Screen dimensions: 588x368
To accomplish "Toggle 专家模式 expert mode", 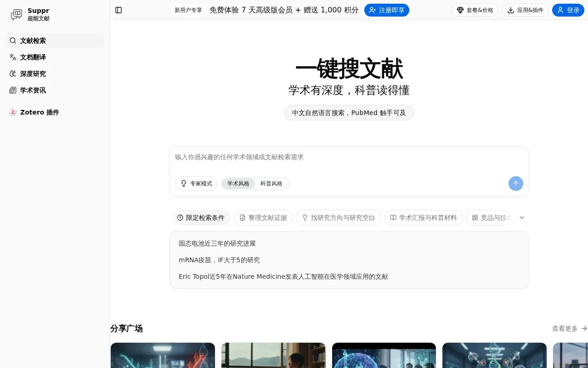I will pyautogui.click(x=196, y=184).
